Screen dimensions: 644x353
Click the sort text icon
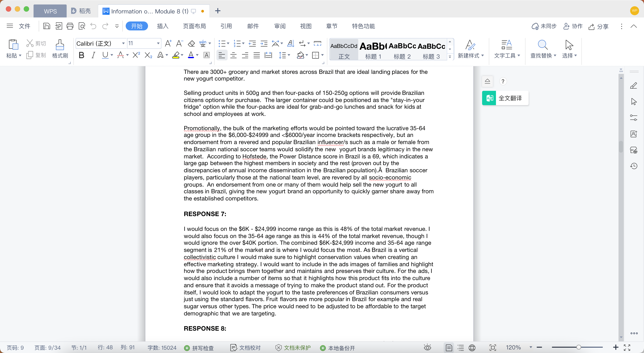(290, 44)
